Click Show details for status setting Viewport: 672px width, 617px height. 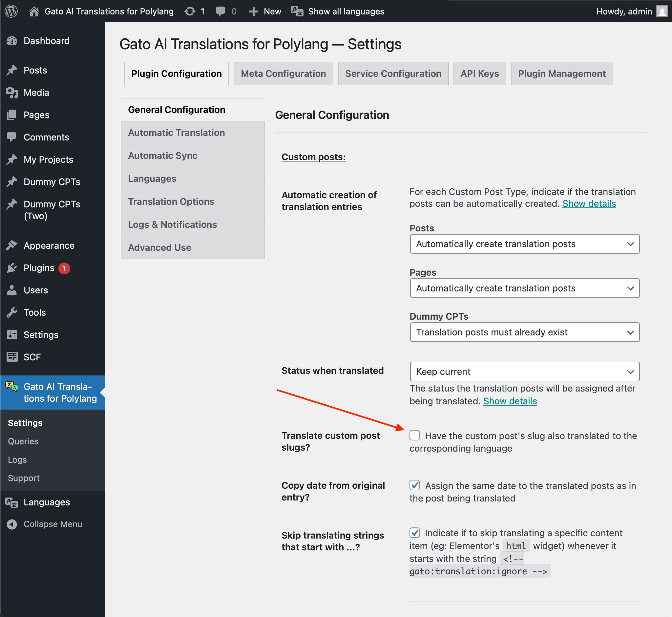click(510, 401)
